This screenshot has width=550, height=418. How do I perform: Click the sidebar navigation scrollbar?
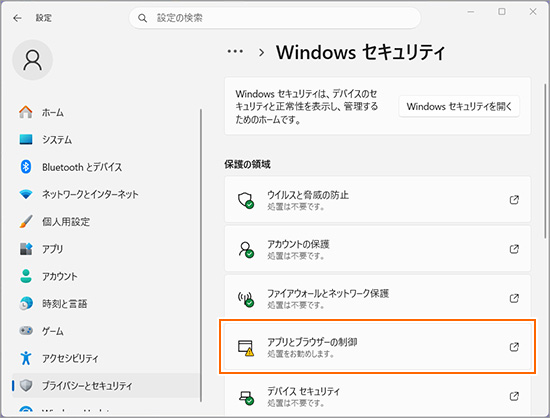(201, 255)
